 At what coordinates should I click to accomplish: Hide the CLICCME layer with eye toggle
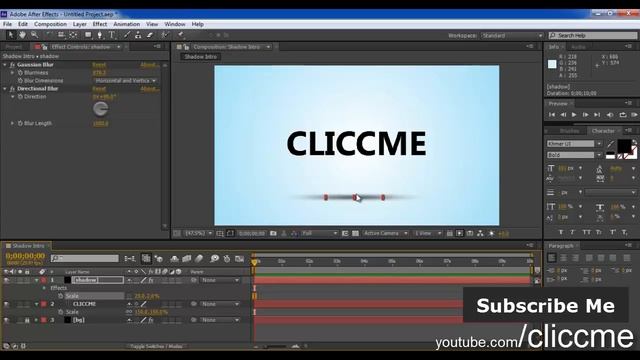tap(6, 304)
